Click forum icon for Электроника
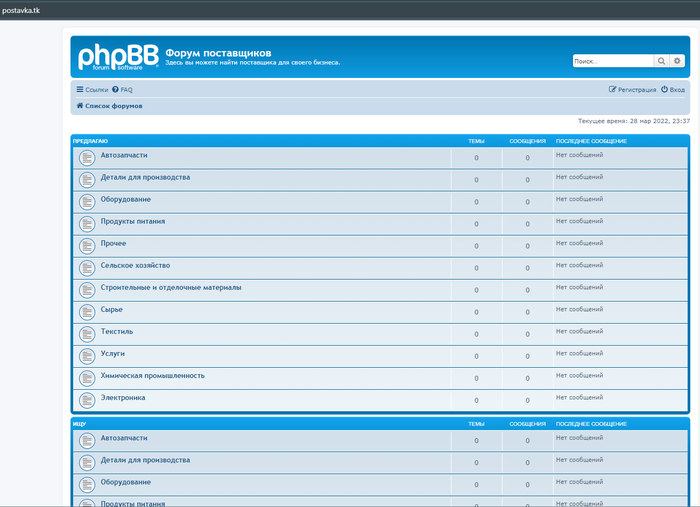This screenshot has width=700, height=507. coord(87,400)
